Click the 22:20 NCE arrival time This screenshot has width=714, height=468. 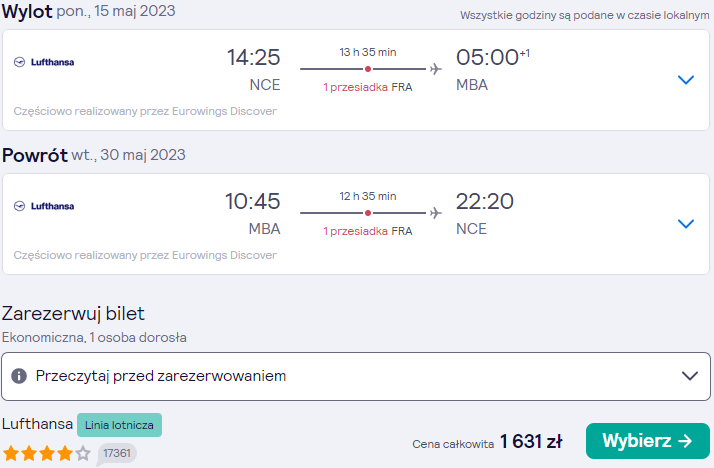click(485, 213)
